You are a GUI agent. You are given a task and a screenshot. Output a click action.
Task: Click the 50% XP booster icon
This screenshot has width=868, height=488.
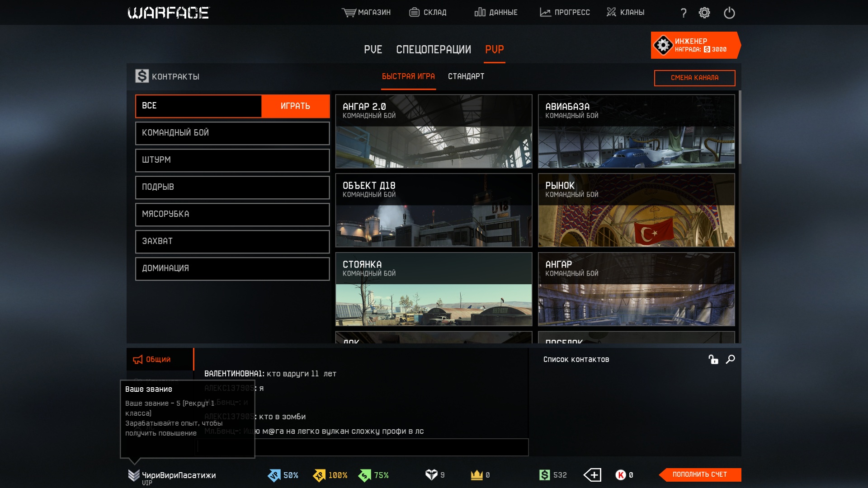274,475
